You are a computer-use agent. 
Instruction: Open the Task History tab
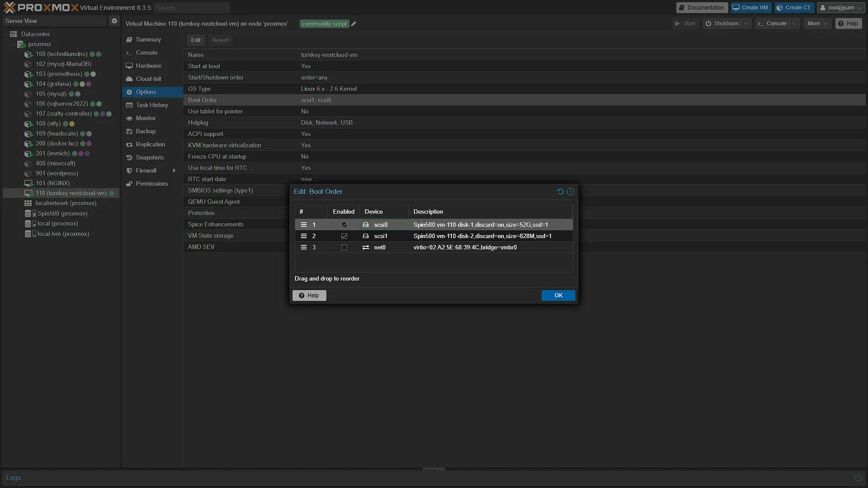(x=152, y=105)
